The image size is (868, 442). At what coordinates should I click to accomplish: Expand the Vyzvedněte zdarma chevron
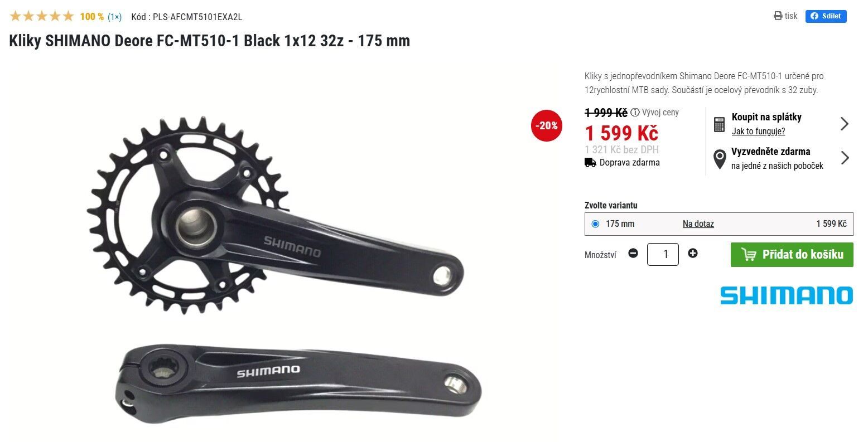845,158
